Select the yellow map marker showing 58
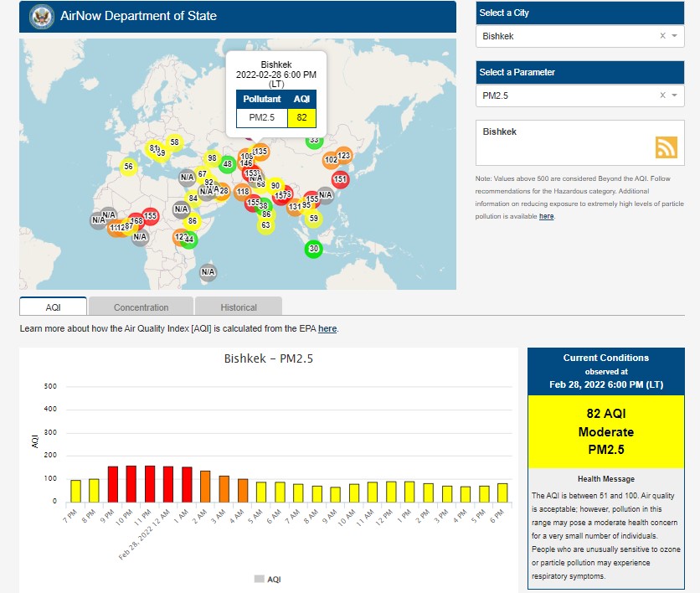The width and height of the screenshot is (700, 593). pos(174,142)
